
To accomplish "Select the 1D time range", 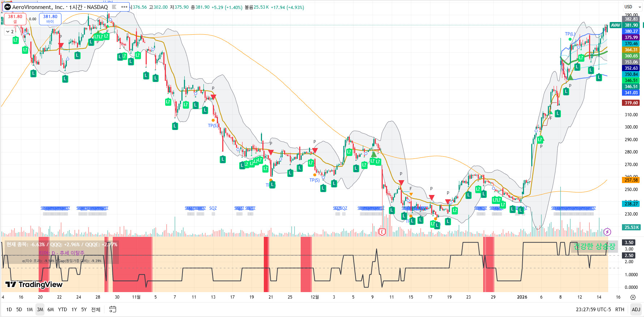I will pyautogui.click(x=9, y=309).
